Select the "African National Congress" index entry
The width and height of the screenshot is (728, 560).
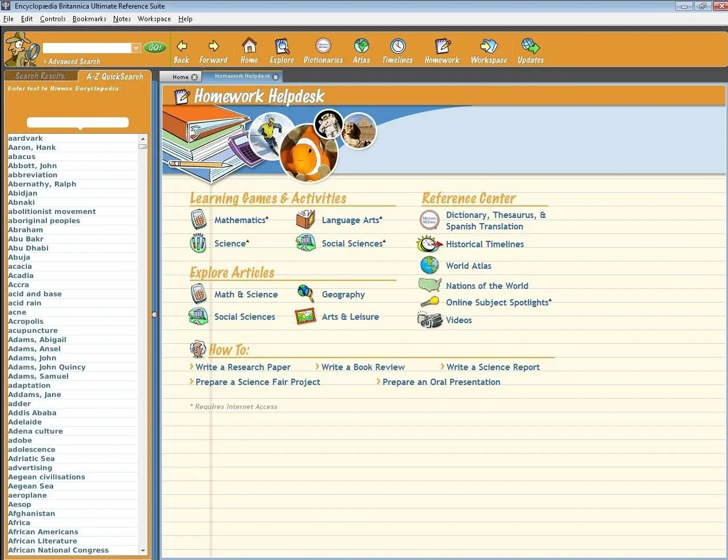pos(73,550)
